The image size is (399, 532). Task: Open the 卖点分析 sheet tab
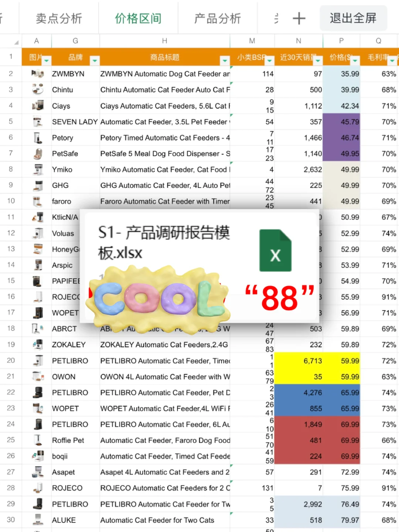[x=59, y=18]
